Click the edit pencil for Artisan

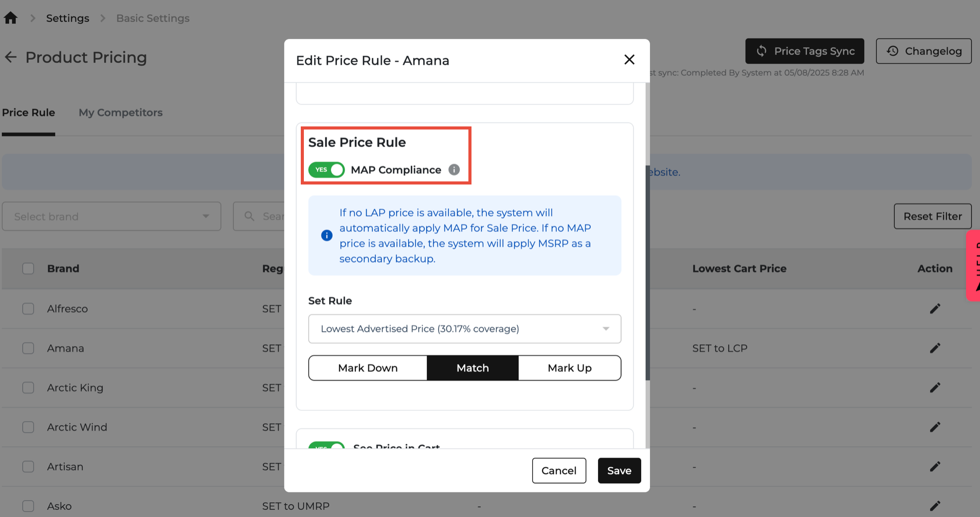click(935, 467)
